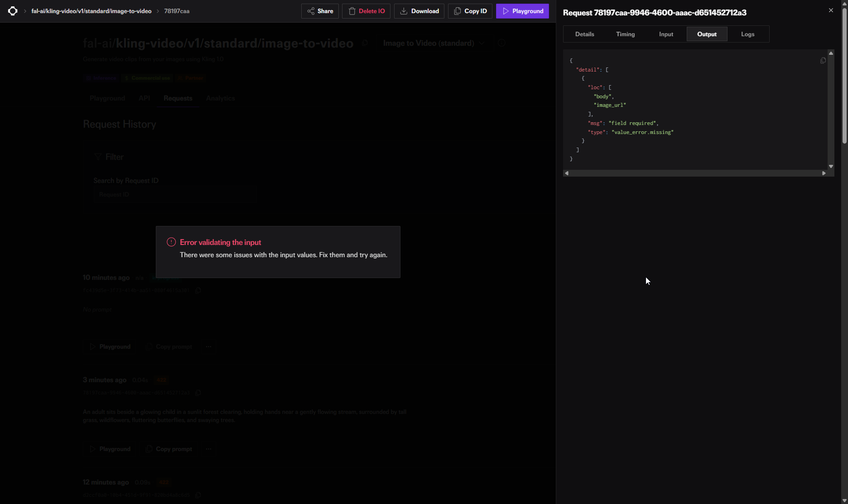Download the request output
The height and width of the screenshot is (504, 848).
[419, 11]
